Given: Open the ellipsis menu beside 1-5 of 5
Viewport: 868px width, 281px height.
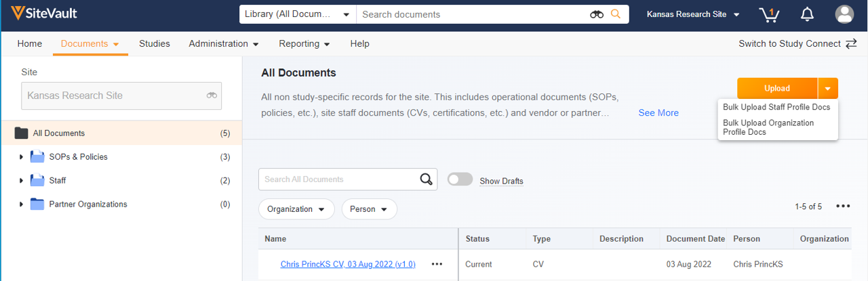Looking at the screenshot, I should 843,207.
